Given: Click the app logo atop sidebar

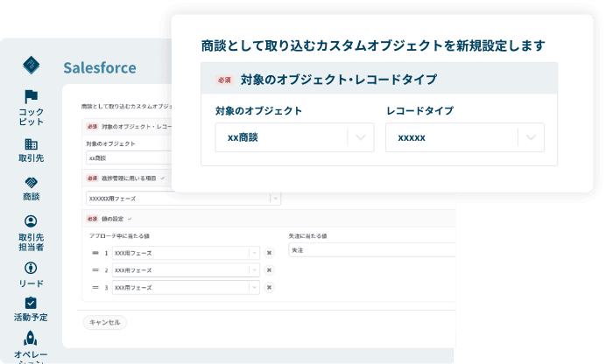Looking at the screenshot, I should pyautogui.click(x=32, y=65).
